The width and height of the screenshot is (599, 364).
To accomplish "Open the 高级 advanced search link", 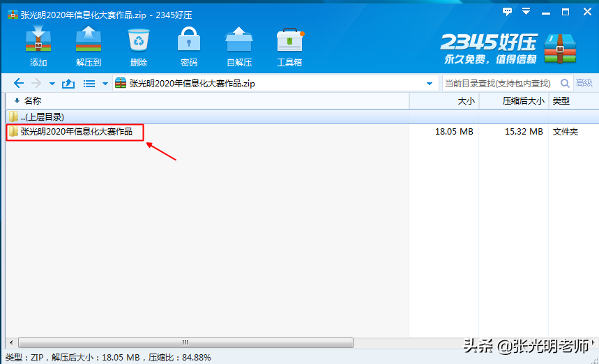I will (x=584, y=83).
